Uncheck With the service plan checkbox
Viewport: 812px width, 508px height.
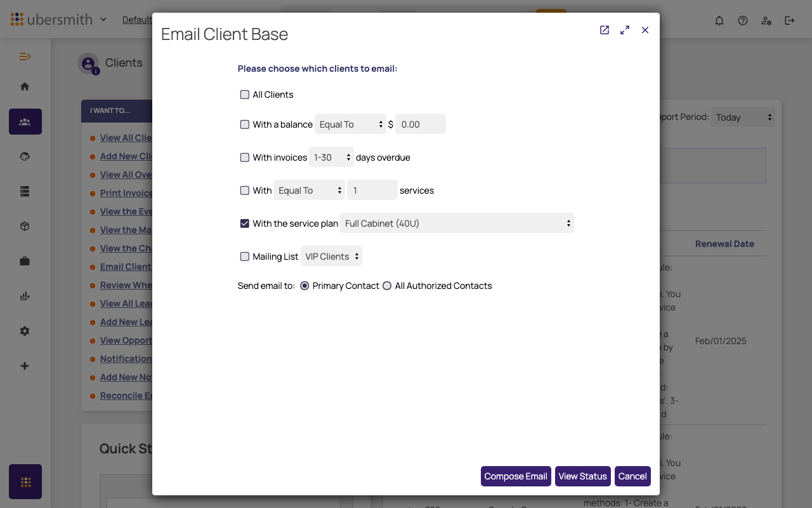tap(245, 224)
